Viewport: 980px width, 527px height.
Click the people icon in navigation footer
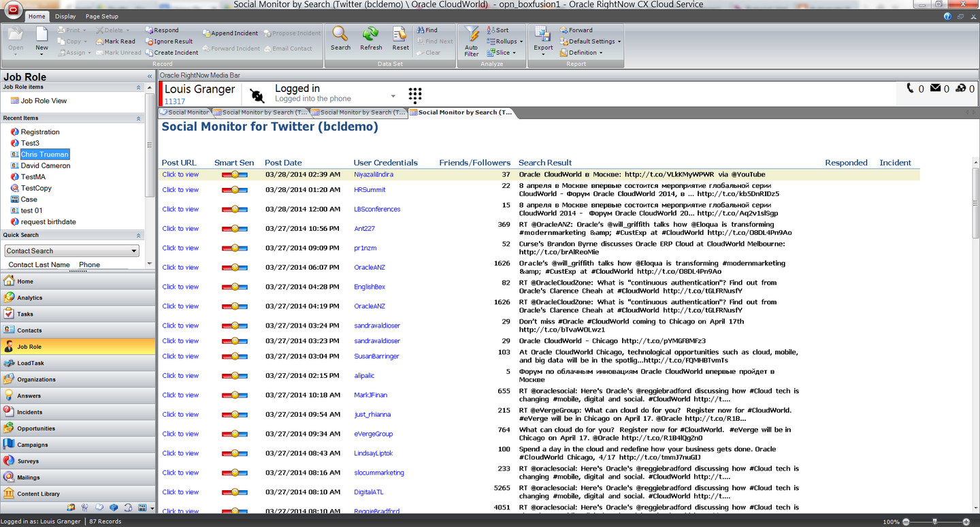[x=71, y=507]
